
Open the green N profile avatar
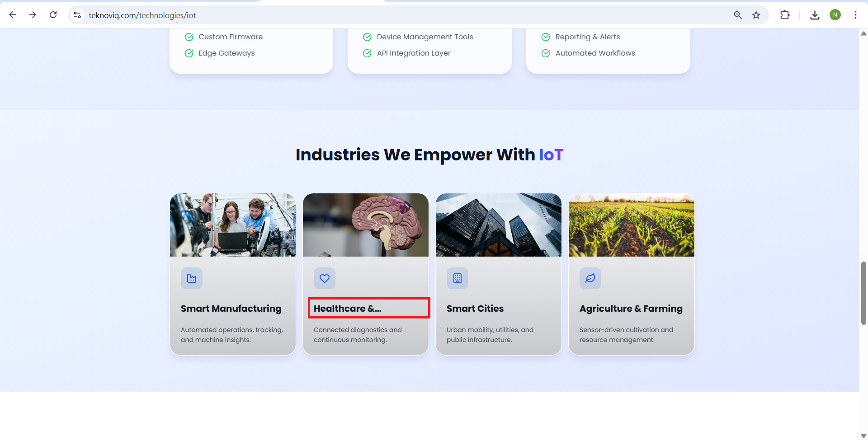(835, 15)
